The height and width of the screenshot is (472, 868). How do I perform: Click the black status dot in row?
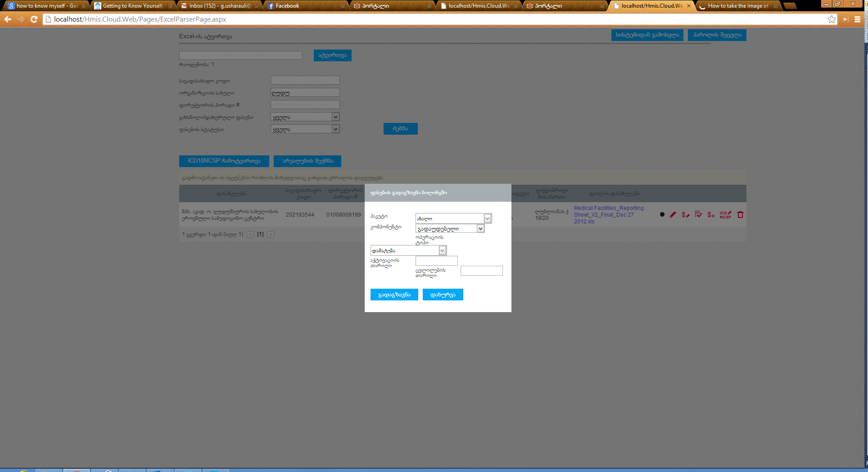(x=662, y=215)
